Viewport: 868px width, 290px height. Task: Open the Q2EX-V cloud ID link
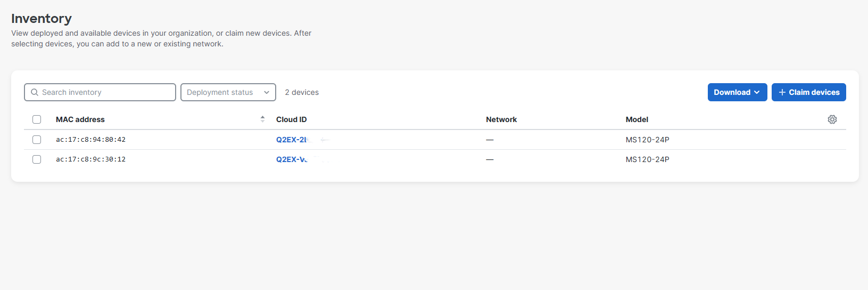click(x=292, y=159)
